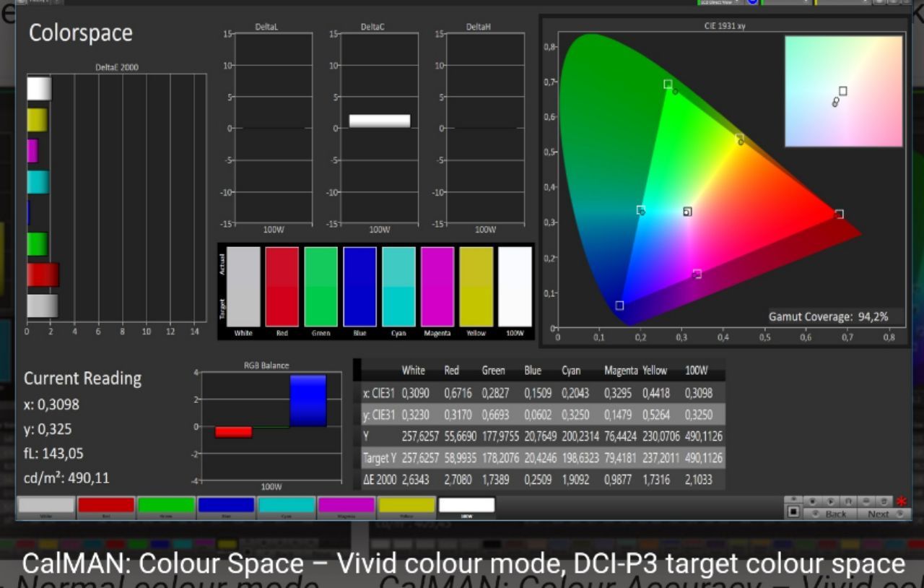This screenshot has width=924, height=588.
Task: Click the 'x: 0,3098' current reading value
Action: click(x=52, y=405)
